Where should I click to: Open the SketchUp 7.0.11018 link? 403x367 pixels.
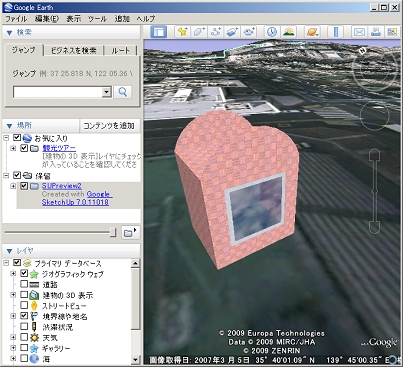click(x=75, y=202)
